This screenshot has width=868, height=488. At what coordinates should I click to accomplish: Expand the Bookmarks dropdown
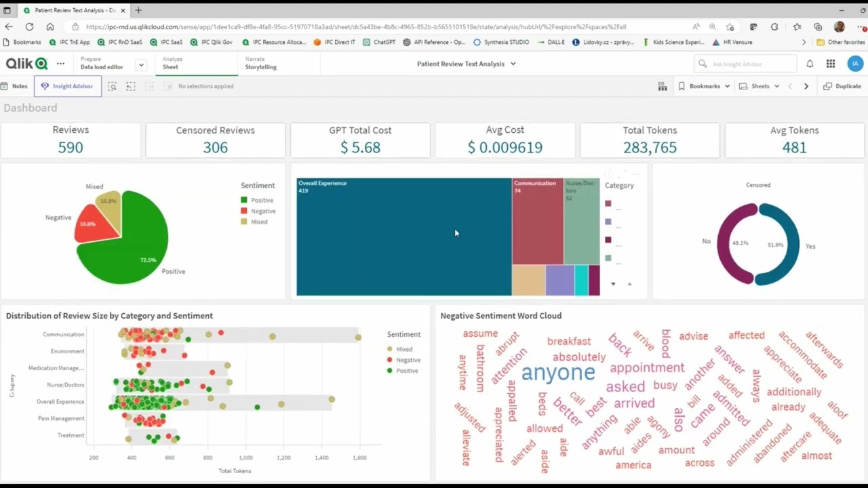tap(705, 86)
